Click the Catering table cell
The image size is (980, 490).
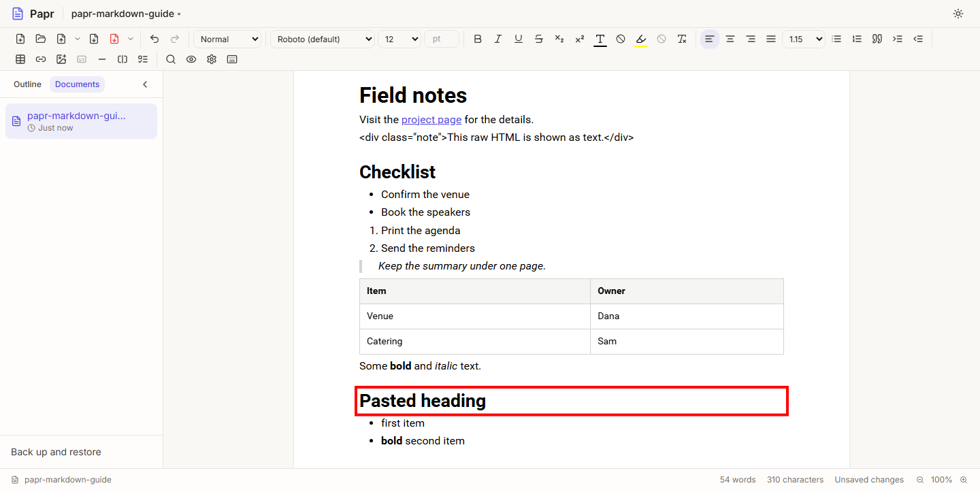[475, 342]
